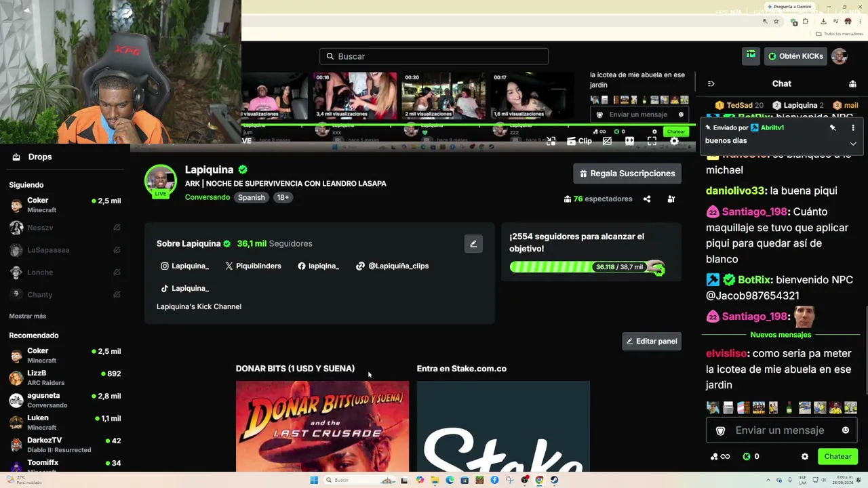Collapse the chat panel with the arrow icon
Screen dimensions: 868x488
tap(711, 84)
